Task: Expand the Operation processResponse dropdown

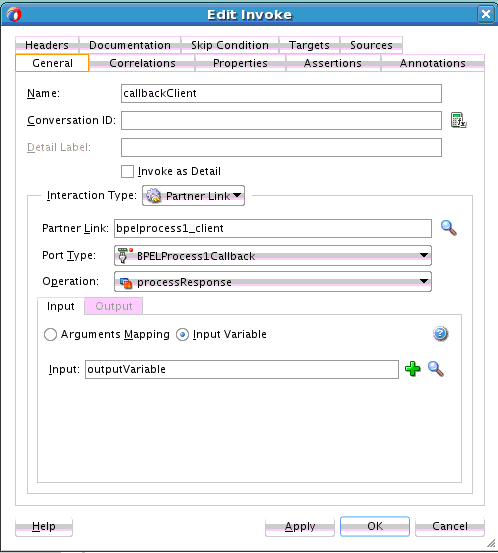Action: [273, 282]
